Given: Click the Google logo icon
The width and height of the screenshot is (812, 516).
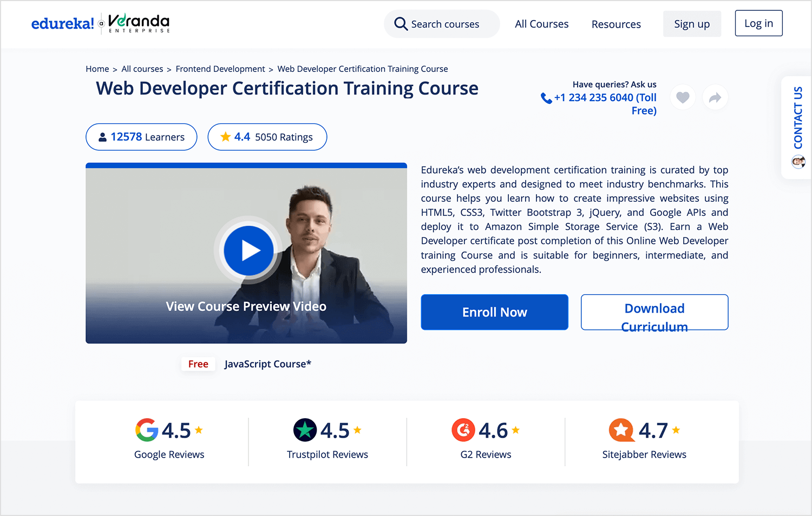Looking at the screenshot, I should click(x=147, y=430).
